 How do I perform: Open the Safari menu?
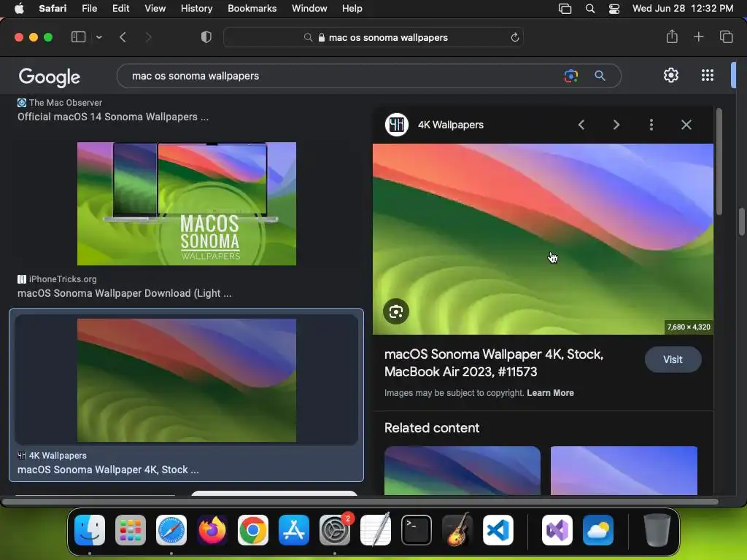click(53, 8)
